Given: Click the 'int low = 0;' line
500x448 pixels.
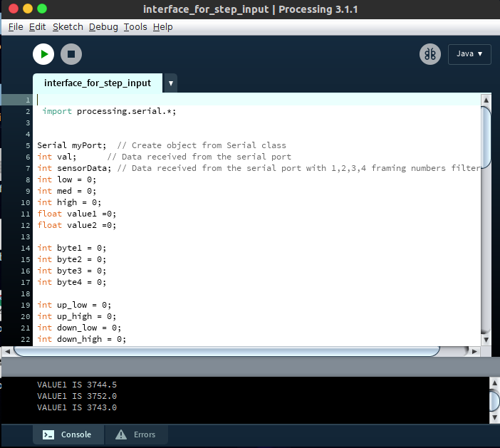Looking at the screenshot, I should click(67, 179).
